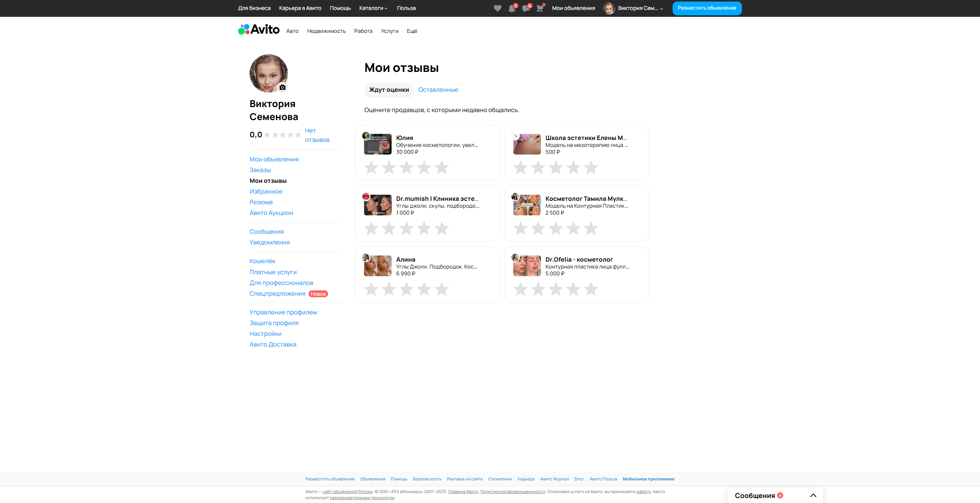Open Школа эстетики Елены М... seller name
Viewport: 980px width, 503px height.
point(586,138)
